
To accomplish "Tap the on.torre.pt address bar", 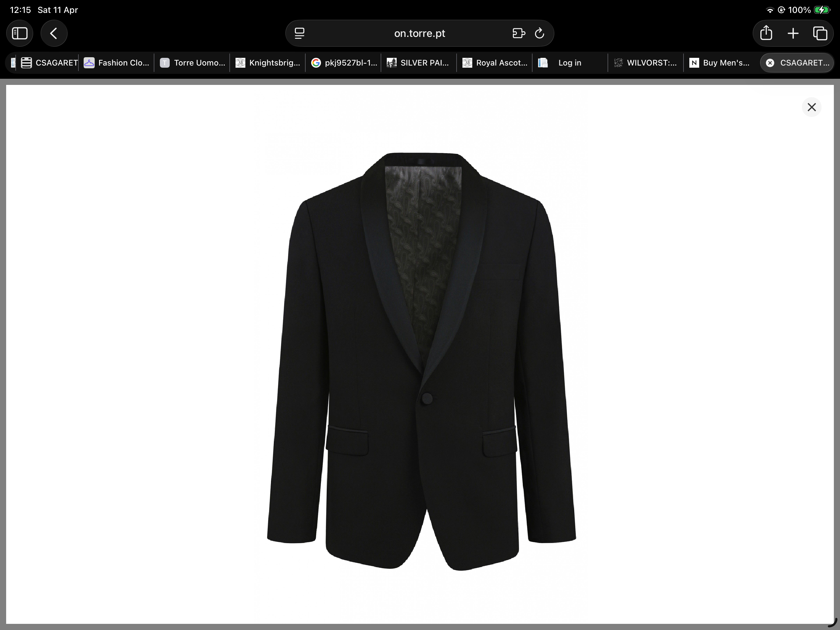I will click(419, 33).
